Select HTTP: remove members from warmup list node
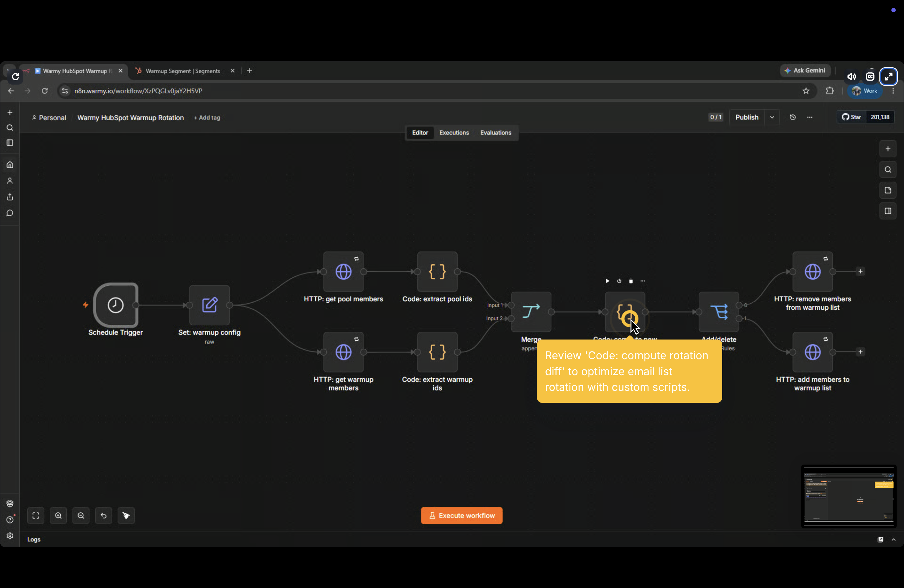904x588 pixels. coord(813,272)
